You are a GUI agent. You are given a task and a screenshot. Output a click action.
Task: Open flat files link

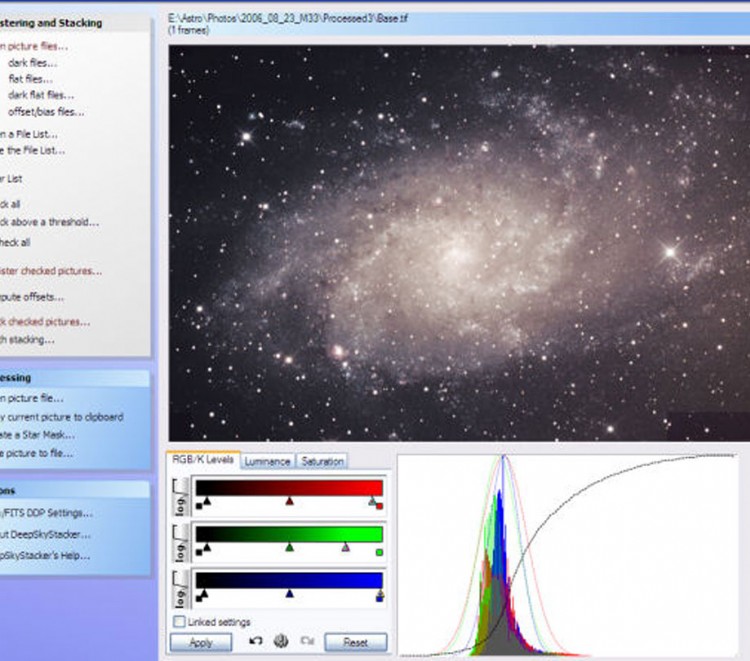[31, 79]
